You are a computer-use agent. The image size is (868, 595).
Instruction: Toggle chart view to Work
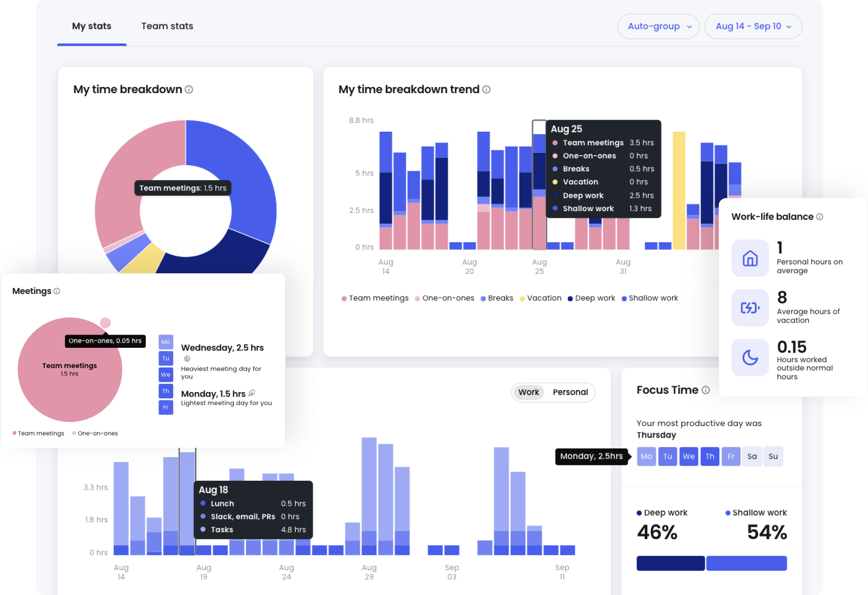(x=528, y=392)
